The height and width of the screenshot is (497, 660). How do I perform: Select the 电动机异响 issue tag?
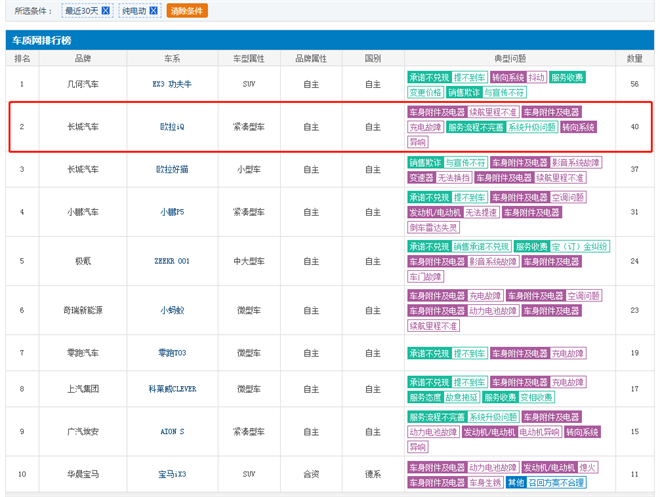pos(540,432)
